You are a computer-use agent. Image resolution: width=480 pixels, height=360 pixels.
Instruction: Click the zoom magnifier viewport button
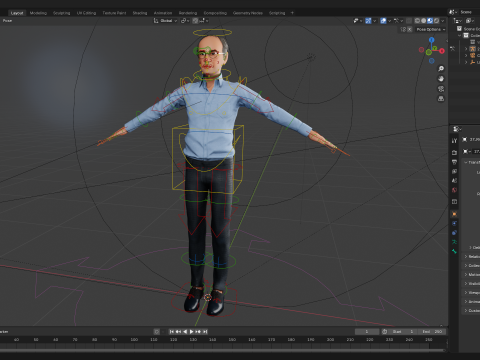coord(441,69)
